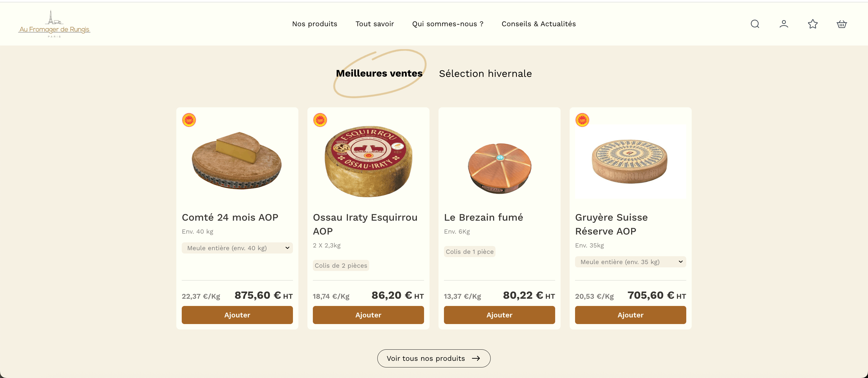The width and height of the screenshot is (868, 378).
Task: Open the 'Nos produits' menu
Action: pos(315,24)
